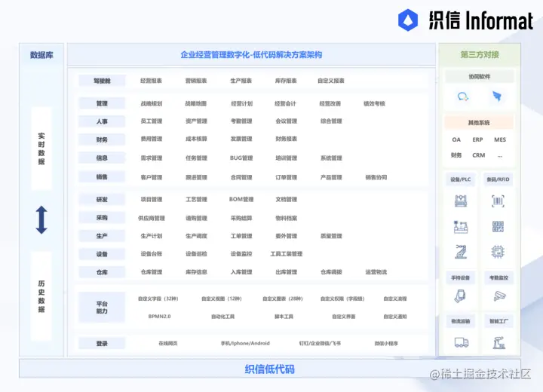Click the 运营物流 item
This screenshot has width=543, height=392.
(376, 272)
